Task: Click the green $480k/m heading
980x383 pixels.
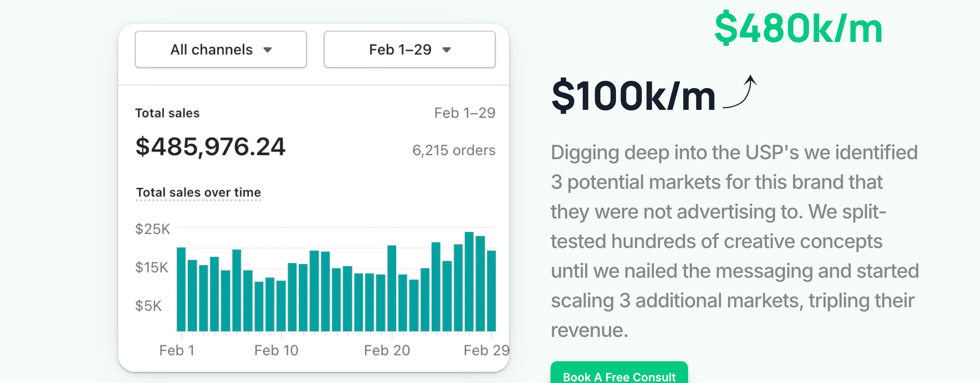Action: tap(798, 29)
